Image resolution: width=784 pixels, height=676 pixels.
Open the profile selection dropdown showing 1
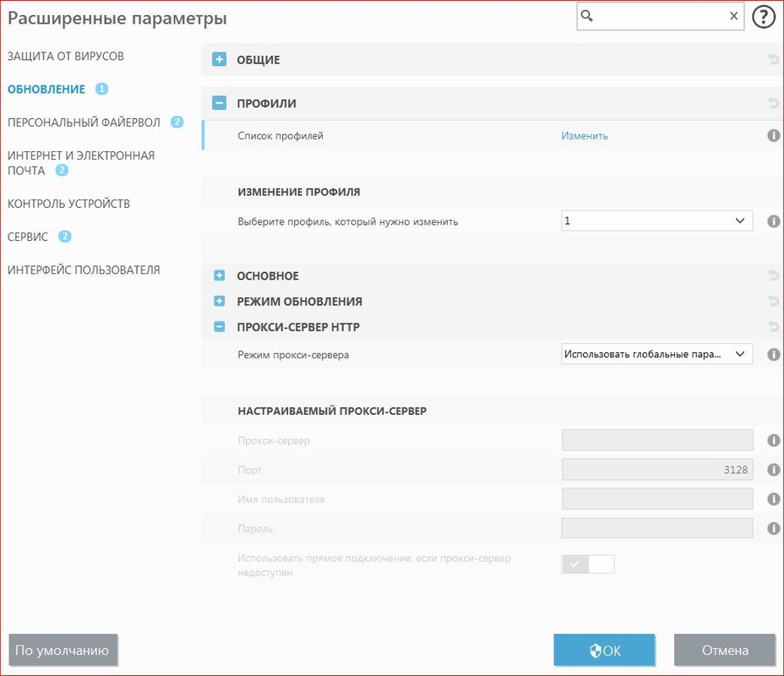coord(657,221)
